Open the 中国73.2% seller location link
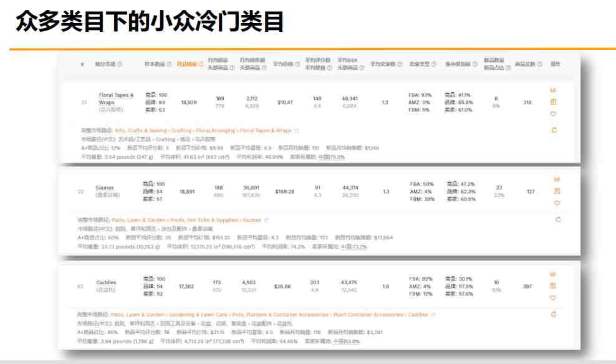The image size is (616, 364). [x=354, y=247]
